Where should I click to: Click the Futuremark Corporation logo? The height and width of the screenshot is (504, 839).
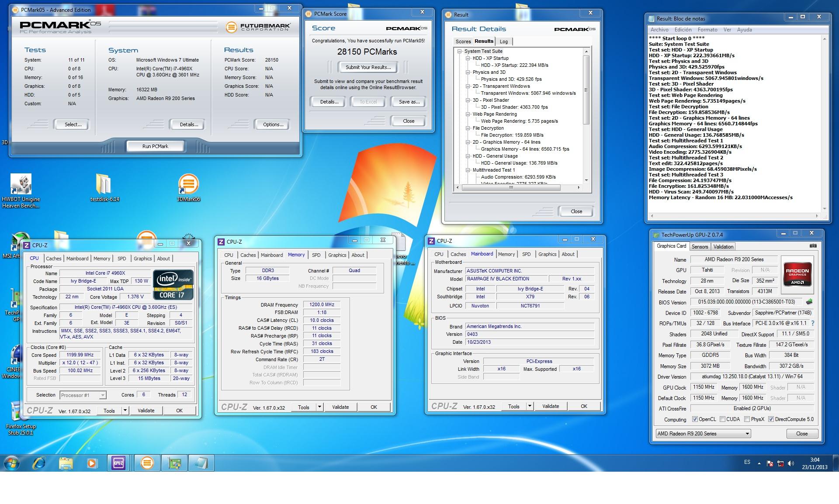point(258,27)
